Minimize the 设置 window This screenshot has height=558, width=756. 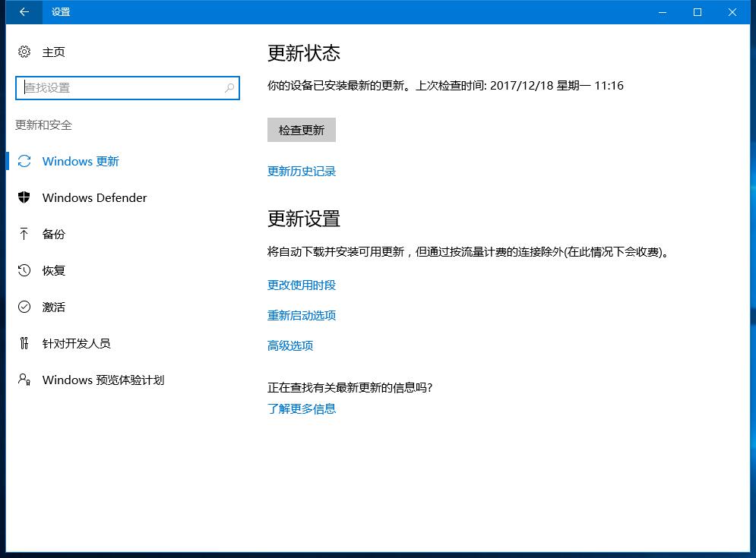663,12
